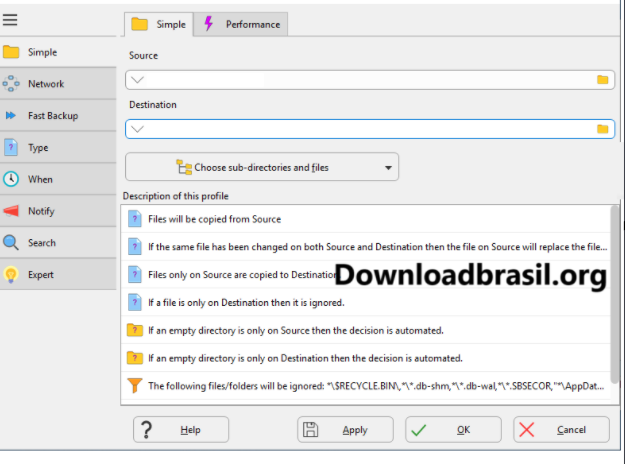Click Choose sub-directories and files button
Viewport: 625px width, 464px height.
tap(262, 167)
